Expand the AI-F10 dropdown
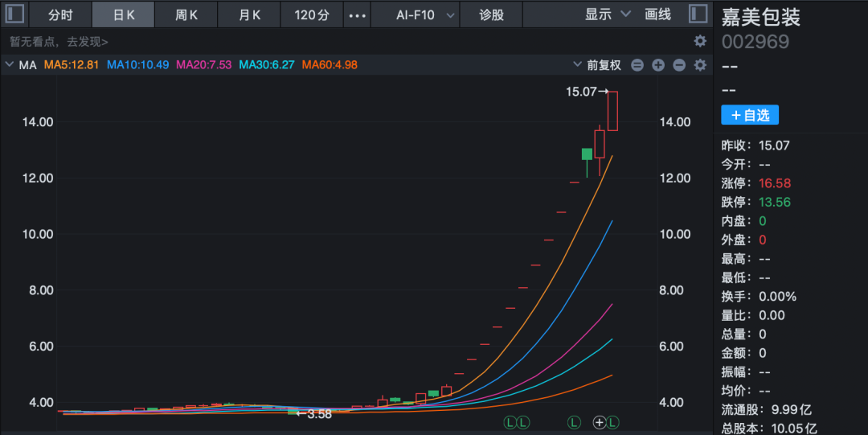The image size is (868, 435). tap(426, 14)
